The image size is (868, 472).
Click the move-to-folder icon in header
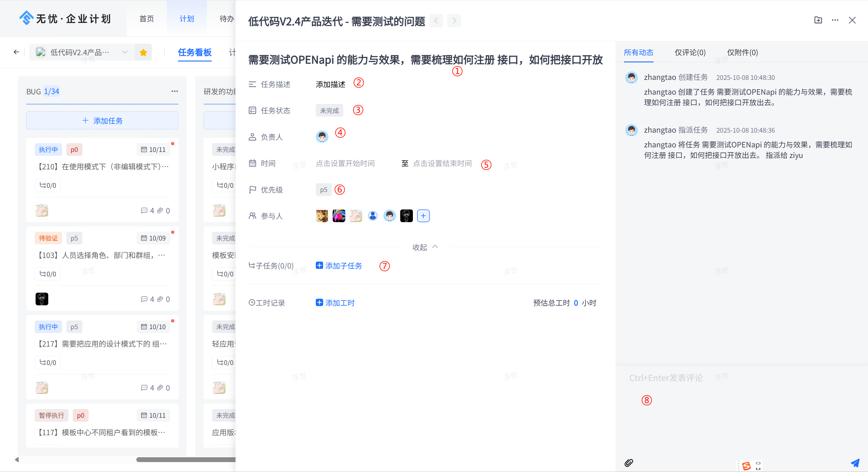pos(818,20)
